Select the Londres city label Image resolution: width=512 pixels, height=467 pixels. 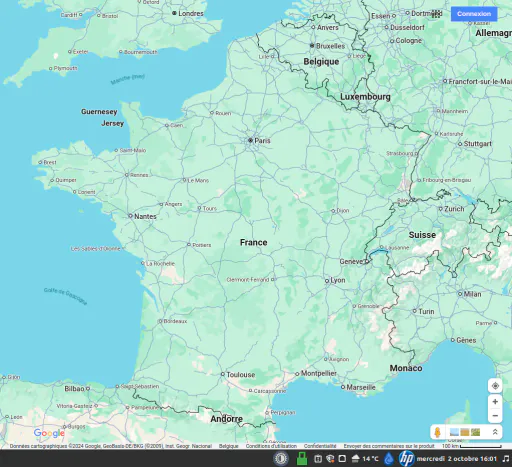[x=191, y=14]
